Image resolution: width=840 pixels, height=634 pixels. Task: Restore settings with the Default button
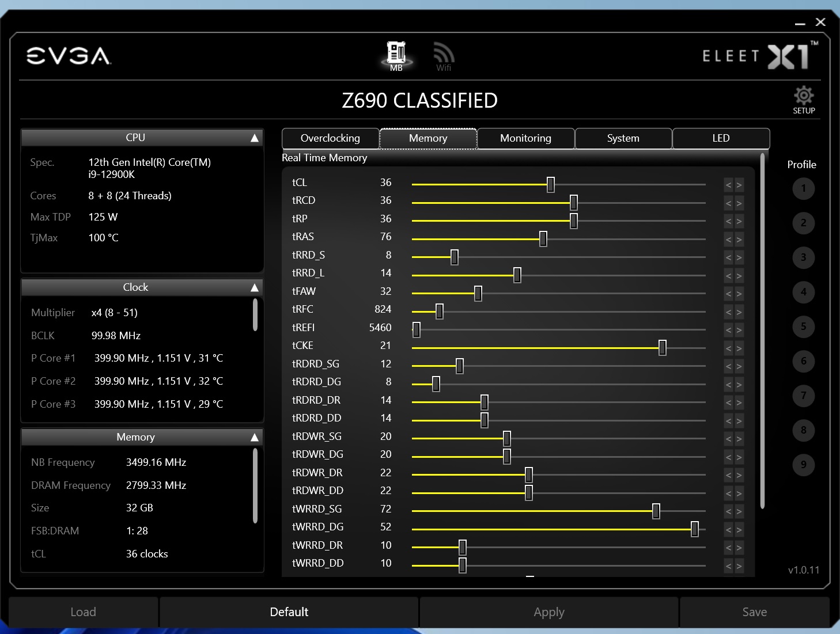[x=289, y=612]
